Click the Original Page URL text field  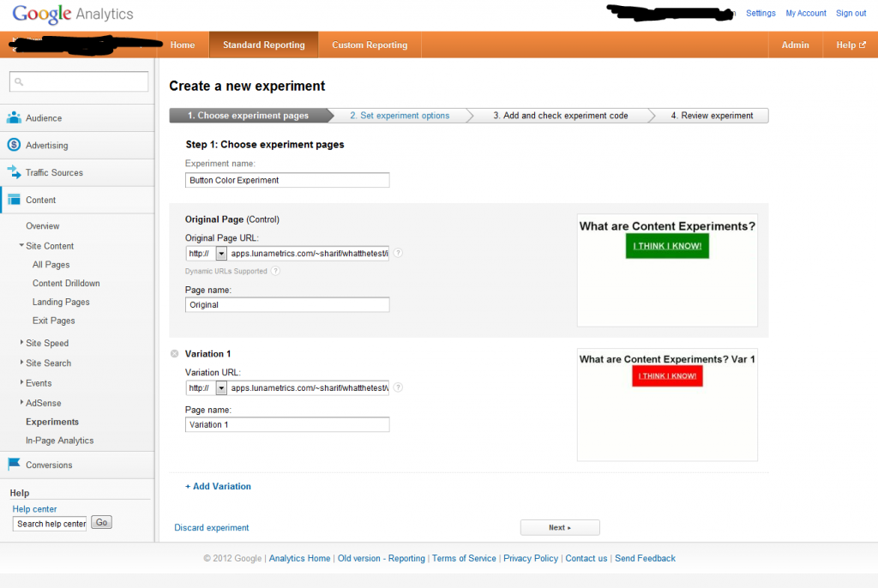308,254
